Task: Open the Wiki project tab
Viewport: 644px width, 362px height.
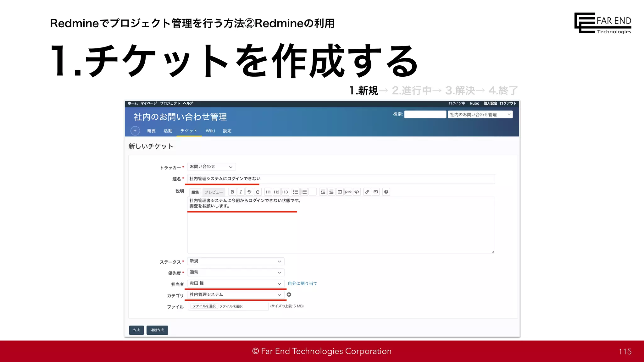Action: (x=210, y=131)
